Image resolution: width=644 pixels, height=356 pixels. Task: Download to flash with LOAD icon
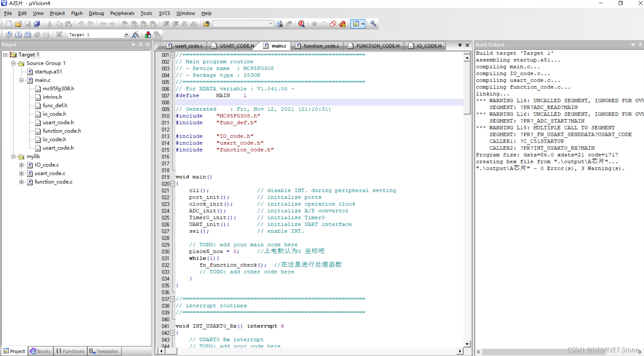(59, 35)
